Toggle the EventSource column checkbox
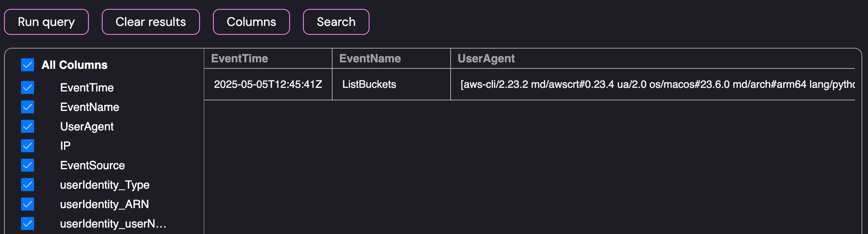Screen dimensions: 868x234 tap(28, 165)
